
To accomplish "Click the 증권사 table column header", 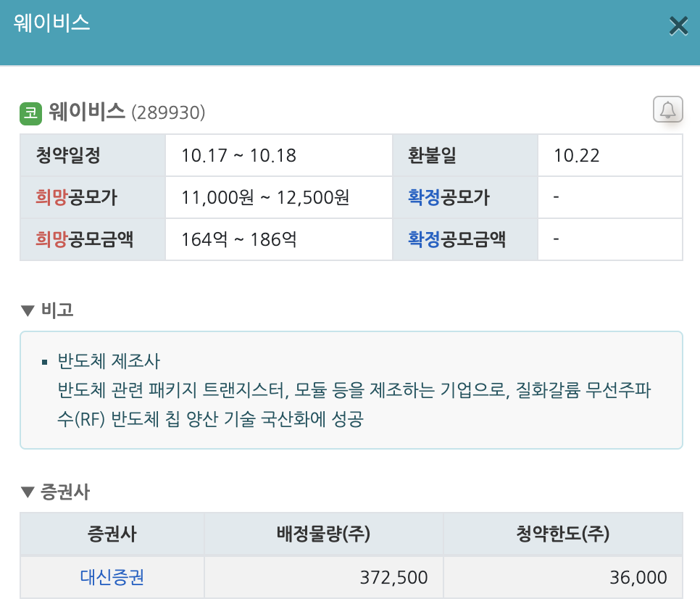I will tap(112, 534).
